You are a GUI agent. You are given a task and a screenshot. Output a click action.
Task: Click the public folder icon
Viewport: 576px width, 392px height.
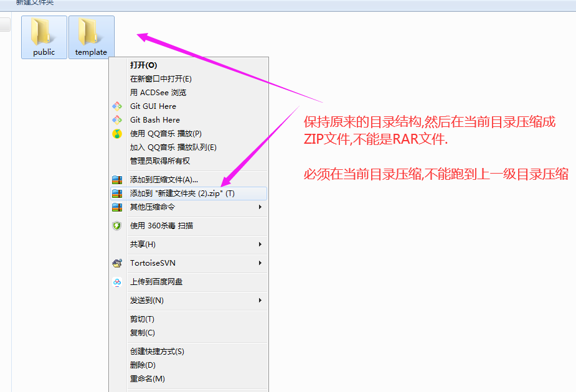(x=44, y=32)
